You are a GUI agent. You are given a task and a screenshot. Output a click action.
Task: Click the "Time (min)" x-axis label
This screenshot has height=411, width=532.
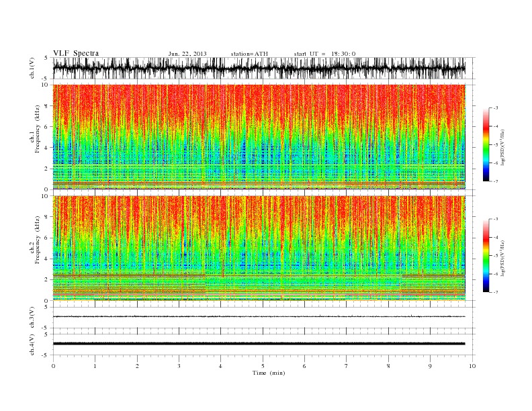(269, 373)
